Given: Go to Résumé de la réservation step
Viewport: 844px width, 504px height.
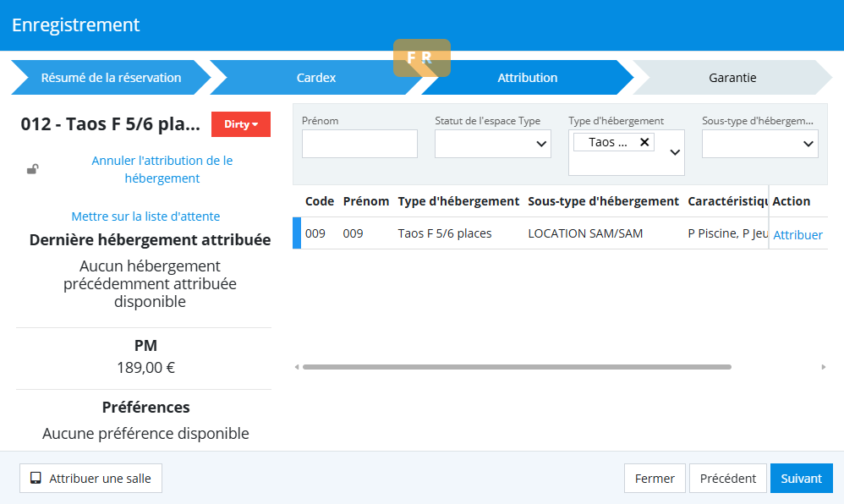Looking at the screenshot, I should coord(111,78).
